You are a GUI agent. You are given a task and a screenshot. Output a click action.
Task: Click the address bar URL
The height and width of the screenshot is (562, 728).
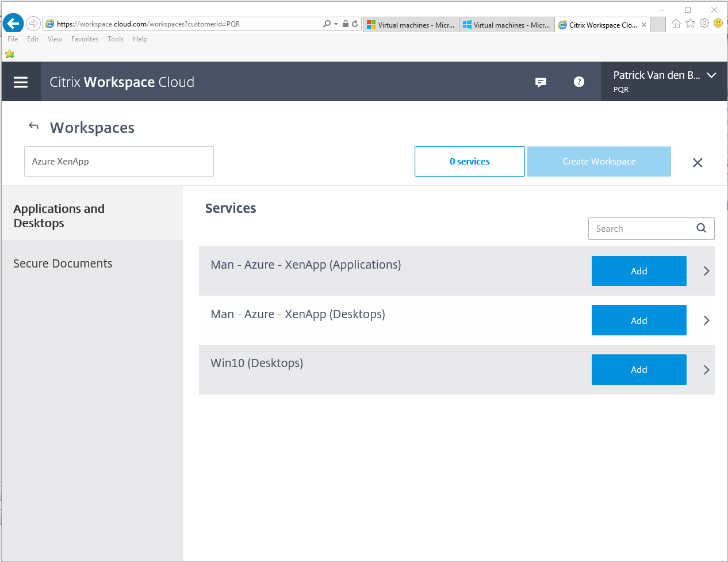pos(148,24)
